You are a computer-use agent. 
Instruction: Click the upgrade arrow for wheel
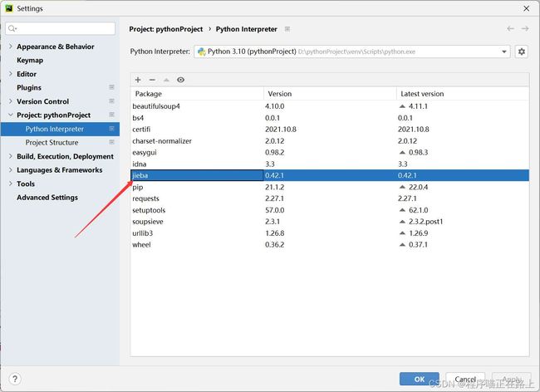coord(402,245)
